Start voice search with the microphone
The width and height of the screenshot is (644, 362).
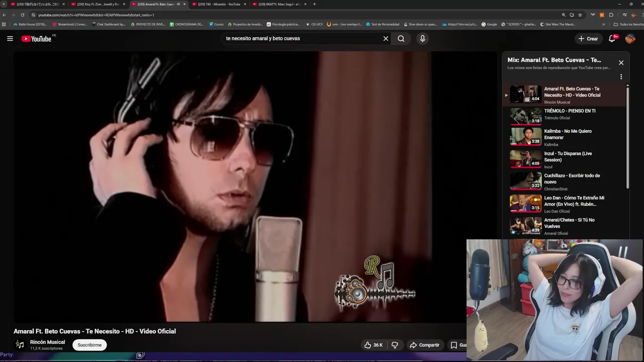[x=423, y=39]
